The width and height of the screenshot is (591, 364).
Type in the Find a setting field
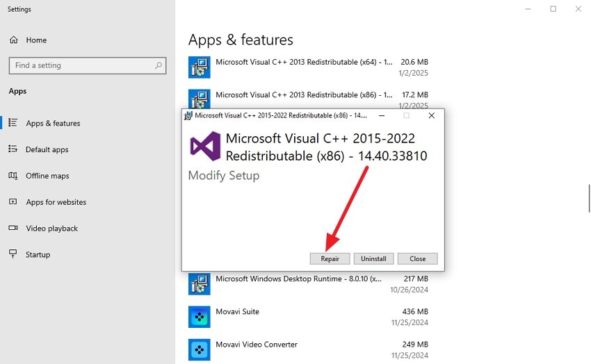80,65
